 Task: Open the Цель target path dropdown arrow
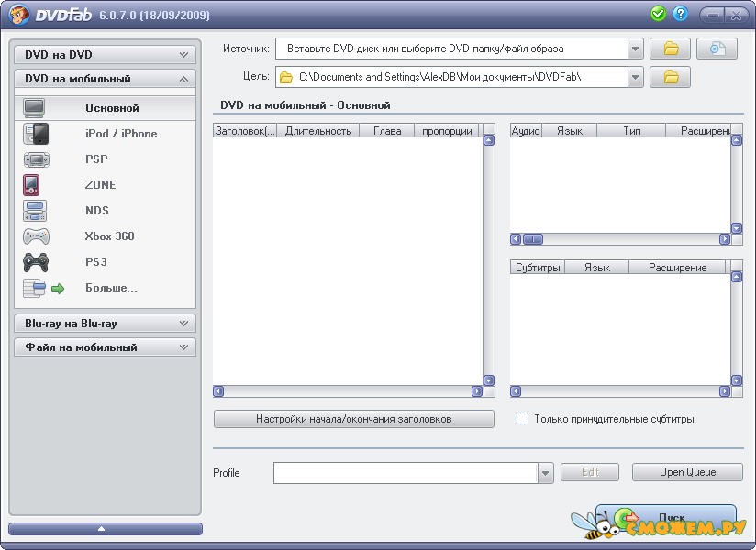[636, 77]
